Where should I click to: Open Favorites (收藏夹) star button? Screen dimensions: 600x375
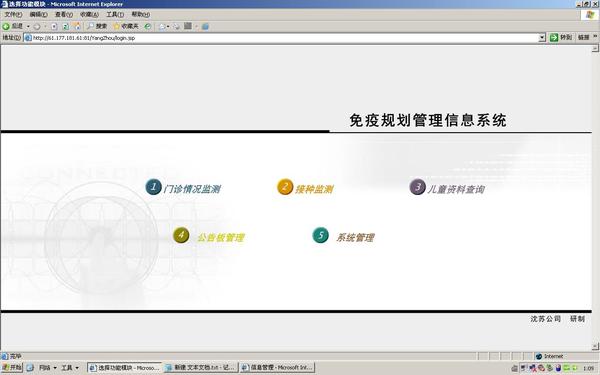(126, 26)
